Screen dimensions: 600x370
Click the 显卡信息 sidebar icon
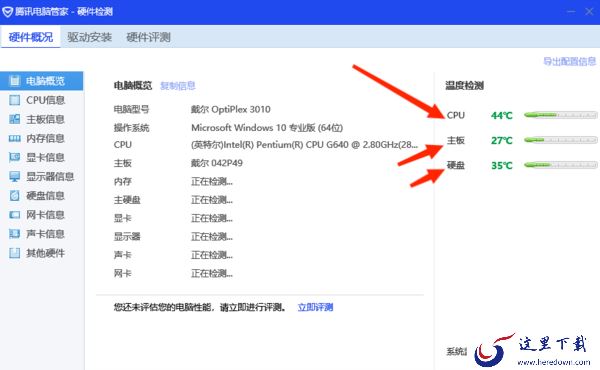(15, 157)
